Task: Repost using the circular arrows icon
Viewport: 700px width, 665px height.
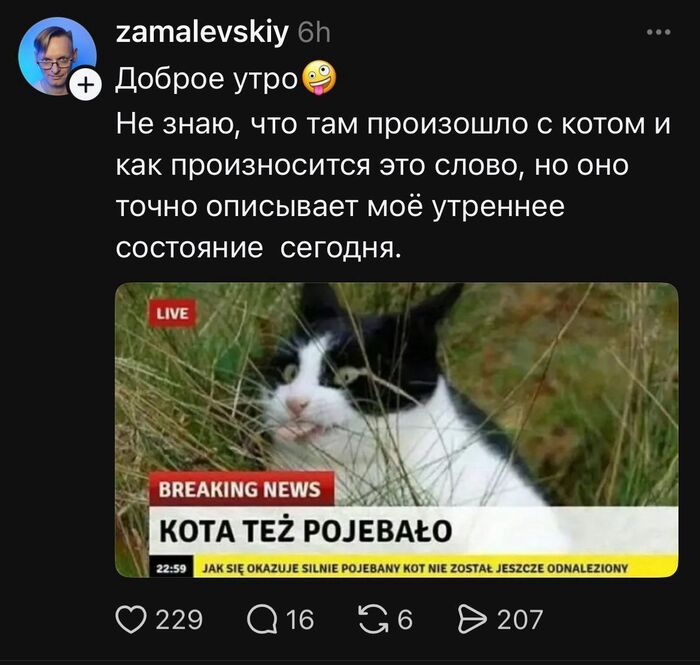Action: 374,620
